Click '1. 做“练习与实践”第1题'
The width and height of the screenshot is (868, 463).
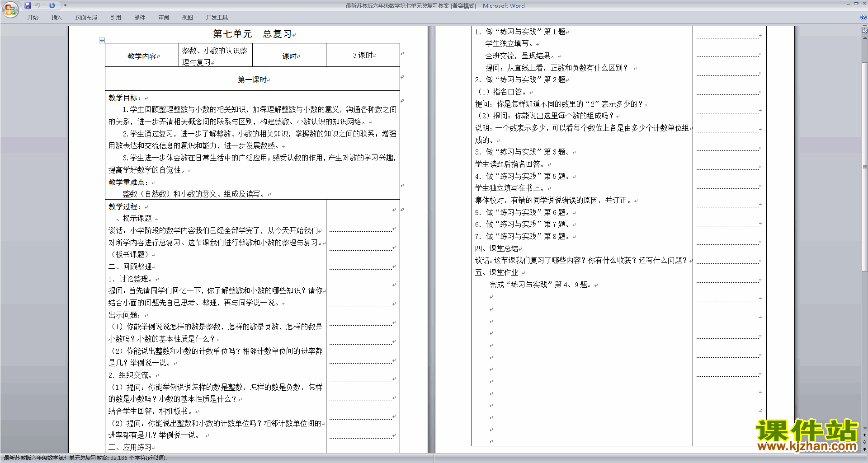pyautogui.click(x=520, y=32)
